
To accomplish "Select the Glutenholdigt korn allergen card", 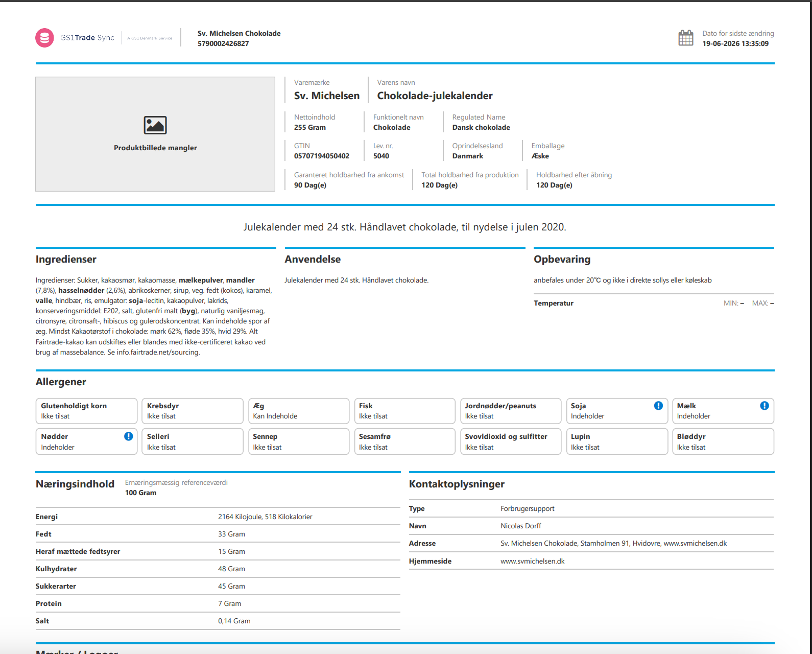I will pyautogui.click(x=86, y=411).
